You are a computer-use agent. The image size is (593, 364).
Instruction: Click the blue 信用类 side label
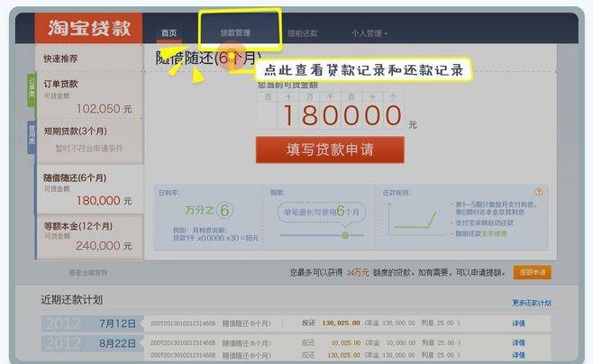[32, 137]
